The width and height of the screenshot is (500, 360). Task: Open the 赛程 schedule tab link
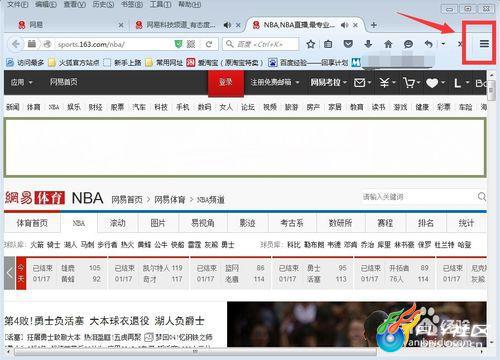coord(385,223)
